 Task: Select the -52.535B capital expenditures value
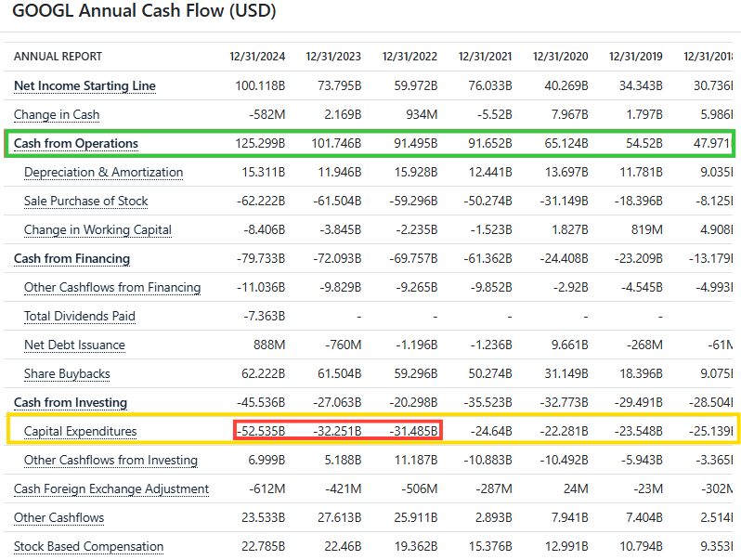point(261,432)
